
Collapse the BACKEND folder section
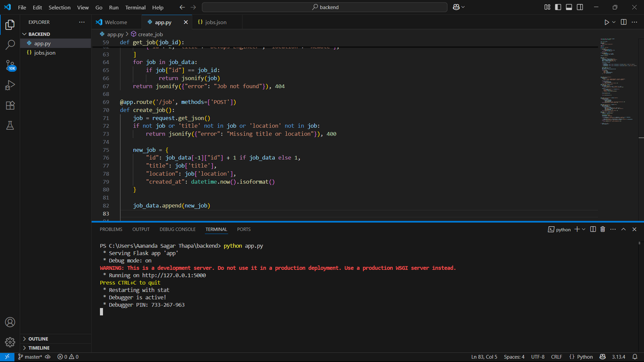click(x=56, y=34)
